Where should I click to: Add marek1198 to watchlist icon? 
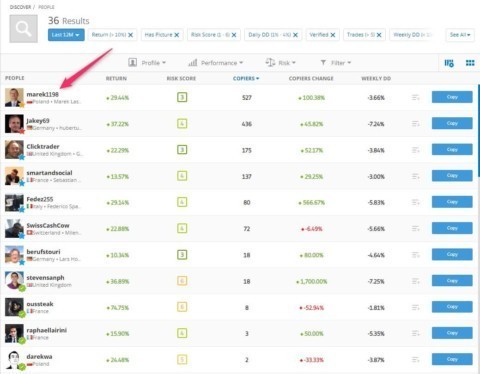tap(415, 97)
